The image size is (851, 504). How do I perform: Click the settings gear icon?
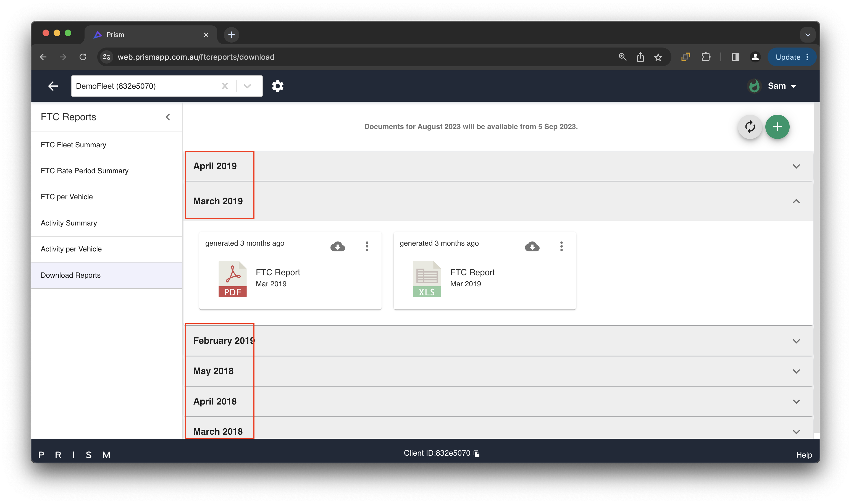277,86
